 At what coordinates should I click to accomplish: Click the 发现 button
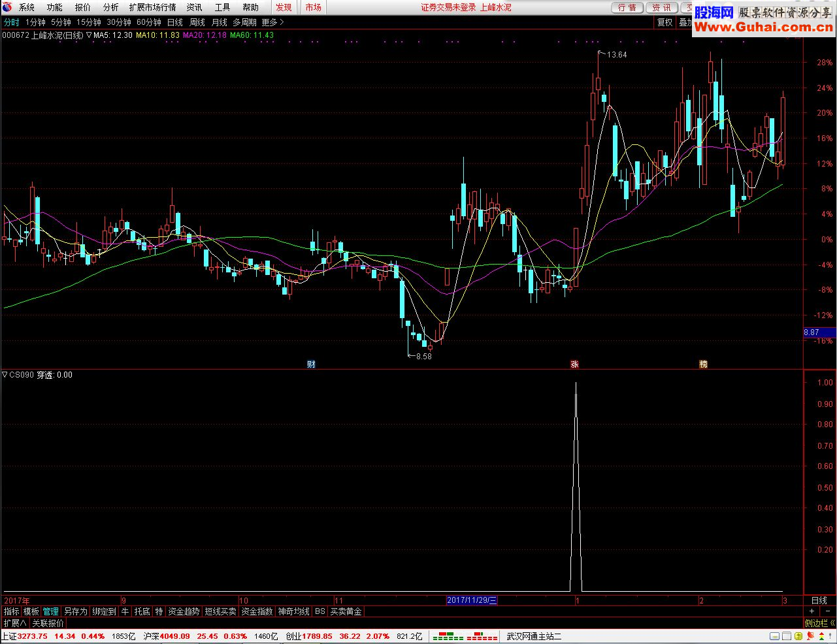click(x=284, y=7)
